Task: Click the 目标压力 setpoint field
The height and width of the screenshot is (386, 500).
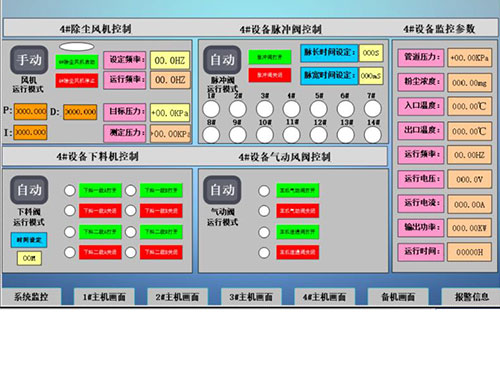Action: [170, 113]
